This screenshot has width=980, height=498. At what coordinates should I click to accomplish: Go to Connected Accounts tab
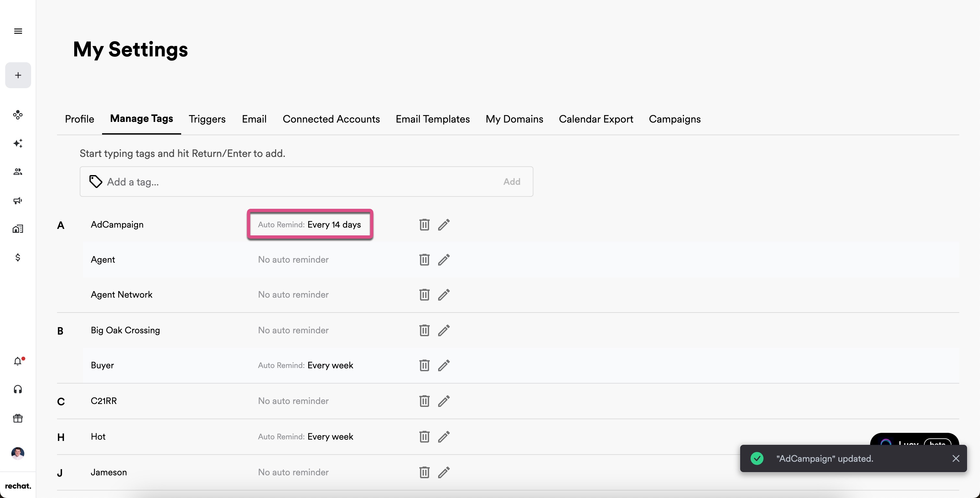coord(331,119)
